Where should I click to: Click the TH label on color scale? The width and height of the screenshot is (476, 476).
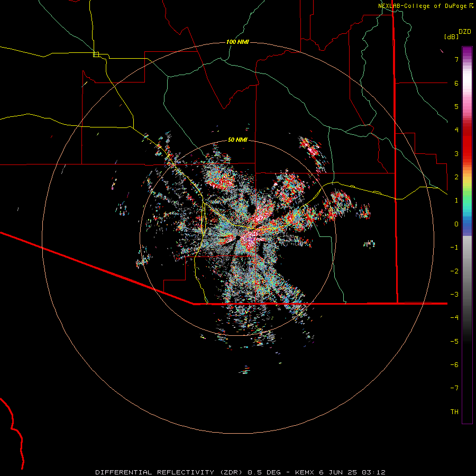[x=454, y=411]
